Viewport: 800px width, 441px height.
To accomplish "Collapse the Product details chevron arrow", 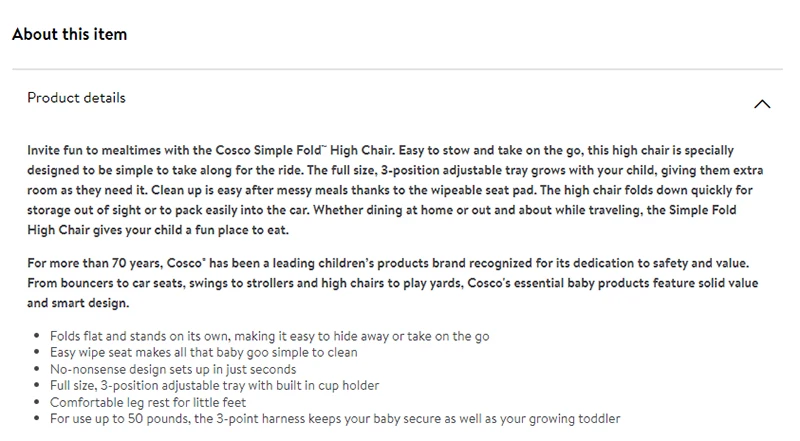I will point(762,103).
